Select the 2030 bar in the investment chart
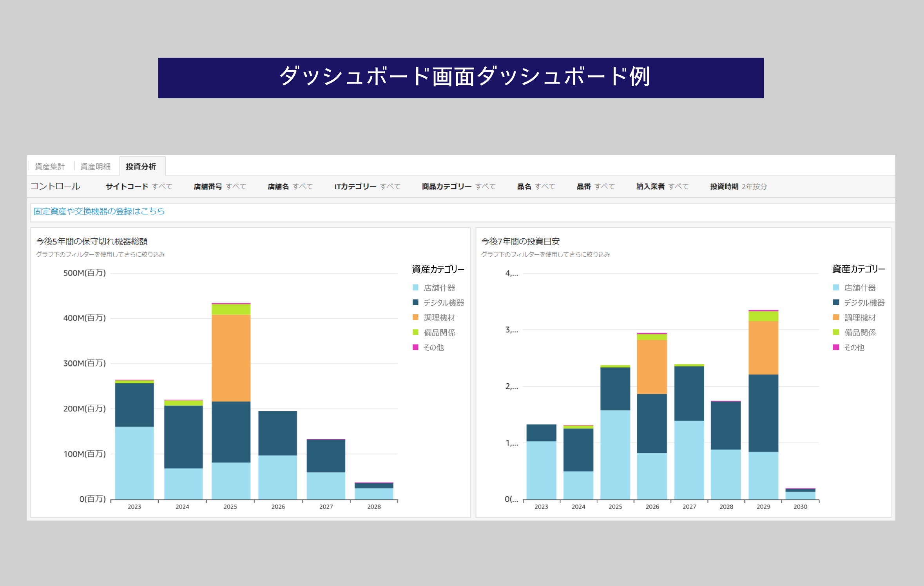 800,494
